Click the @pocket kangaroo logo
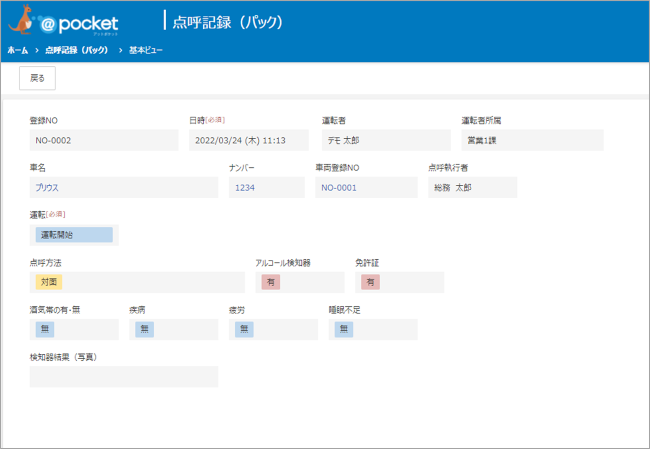Viewport: 650px width, 449px height. pyautogui.click(x=63, y=21)
